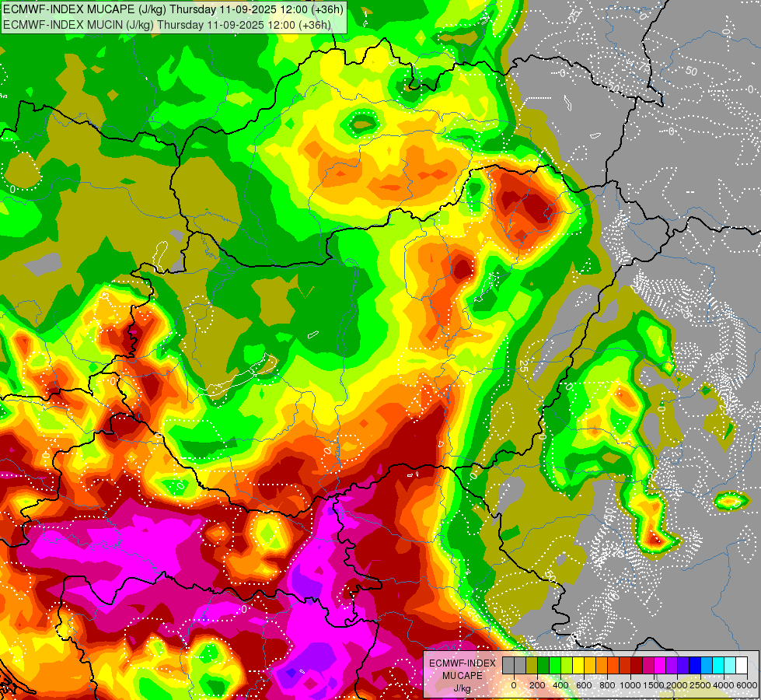Click the gray swatch left of the legend's 0 tick

[x=508, y=665]
